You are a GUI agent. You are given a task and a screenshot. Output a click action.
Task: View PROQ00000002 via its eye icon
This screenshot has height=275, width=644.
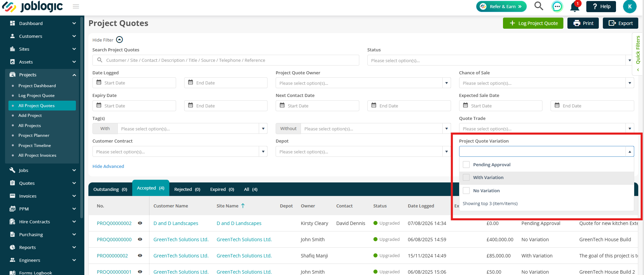tap(140, 223)
